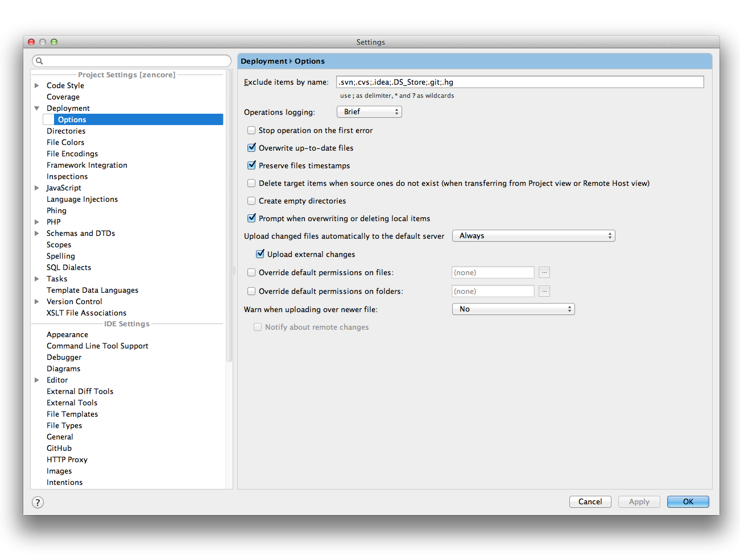Select File Types settings

pos(64,425)
